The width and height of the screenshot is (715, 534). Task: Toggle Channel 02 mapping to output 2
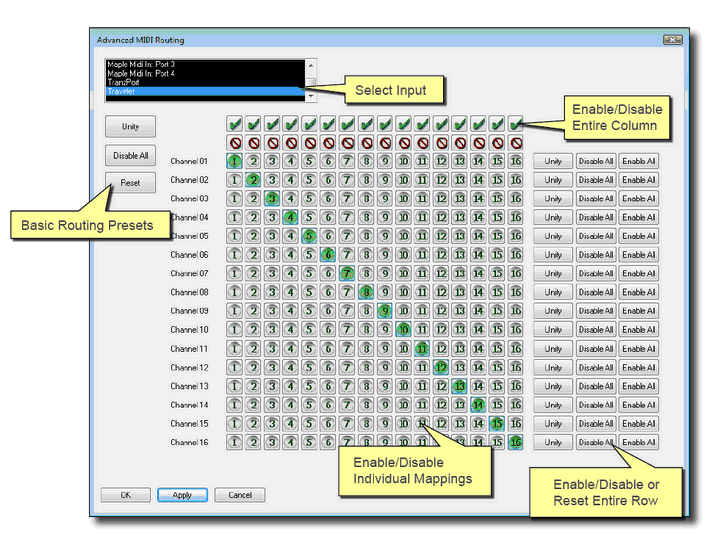254,180
